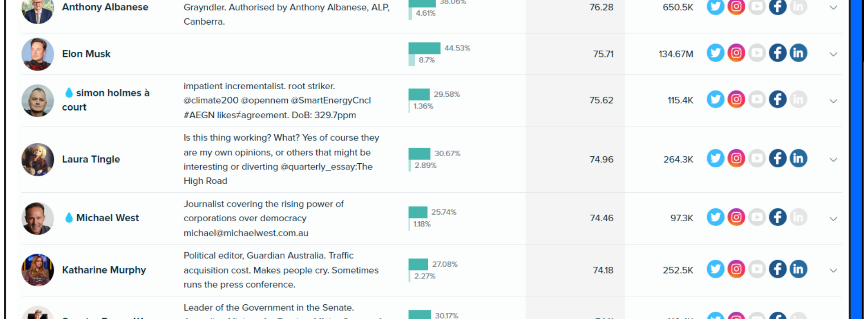Open the Anthony Albanese name link

click(105, 7)
